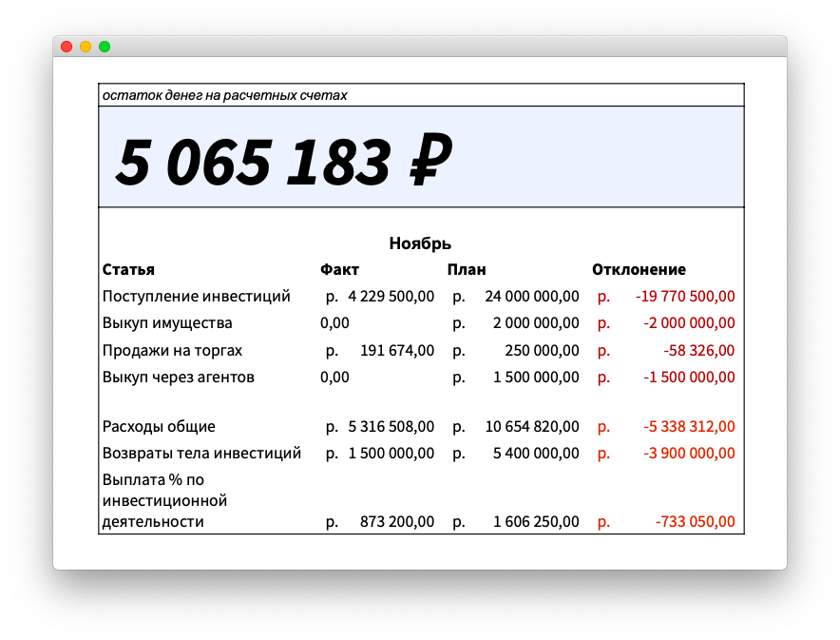Viewport: 840px width, 640px height.
Task: Click the Ноябрь month heading
Action: [420, 243]
